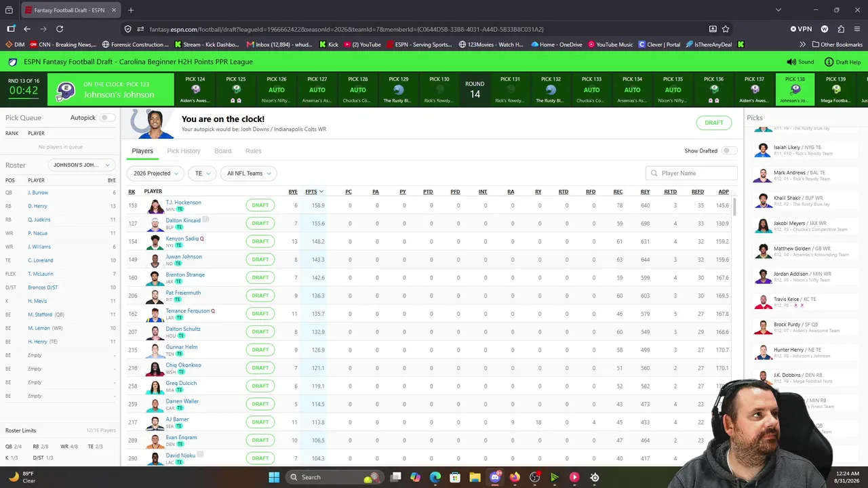Enable the Show Drafted toggle
This screenshot has height=488, width=868.
729,151
